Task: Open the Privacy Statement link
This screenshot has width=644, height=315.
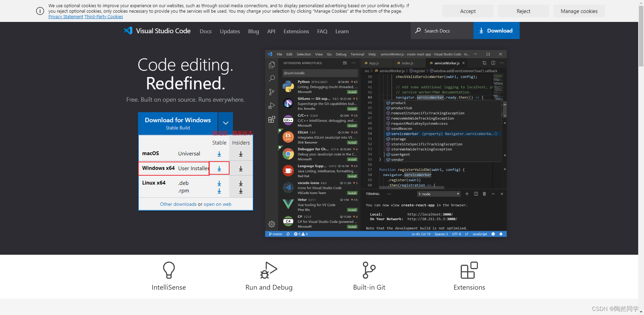Action: point(66,17)
